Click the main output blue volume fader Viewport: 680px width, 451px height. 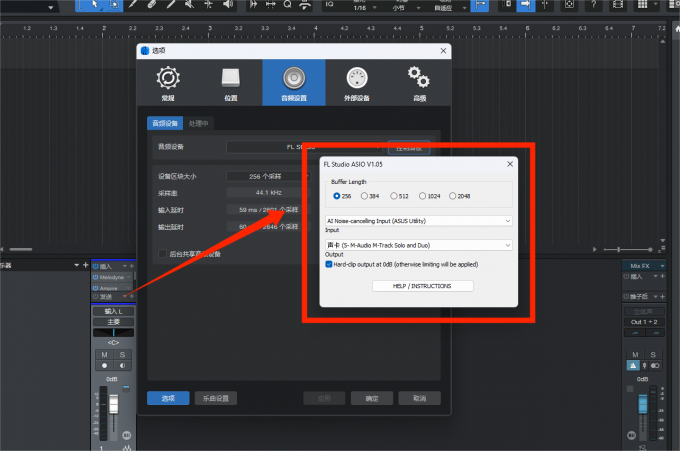(x=642, y=404)
